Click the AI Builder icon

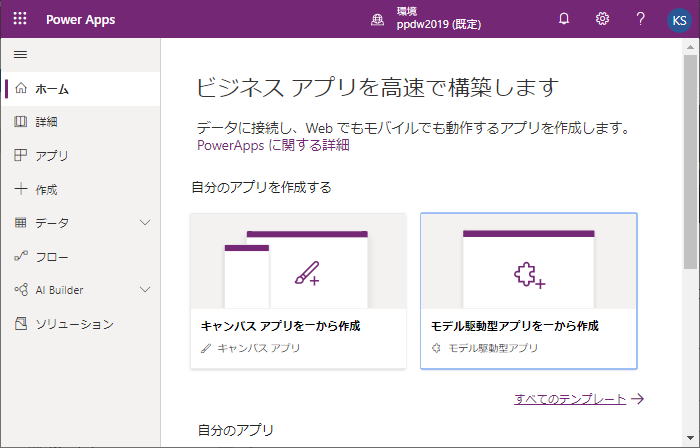point(21,290)
